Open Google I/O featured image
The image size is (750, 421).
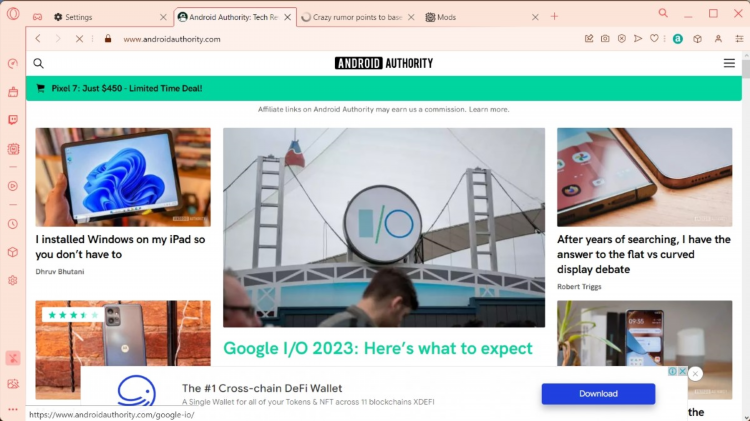tap(384, 227)
